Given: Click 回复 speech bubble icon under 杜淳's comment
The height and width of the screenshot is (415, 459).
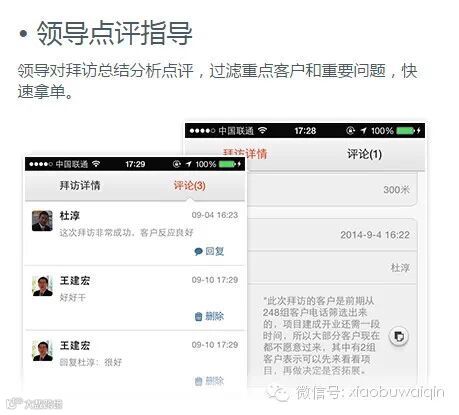Looking at the screenshot, I should click(198, 251).
